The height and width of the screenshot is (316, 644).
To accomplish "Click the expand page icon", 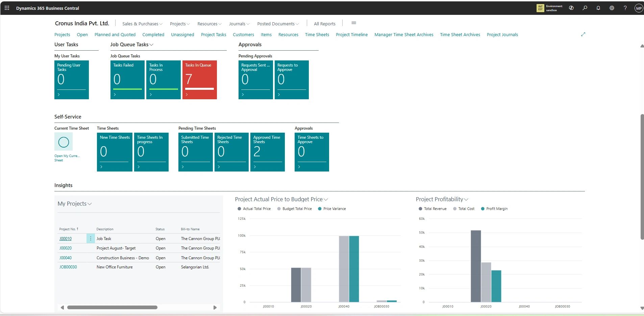I will pos(583,34).
